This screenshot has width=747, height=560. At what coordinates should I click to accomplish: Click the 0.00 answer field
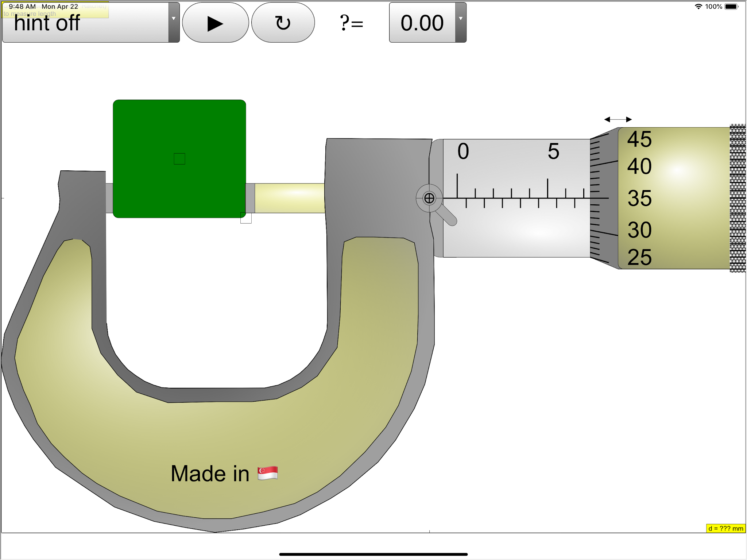point(422,23)
